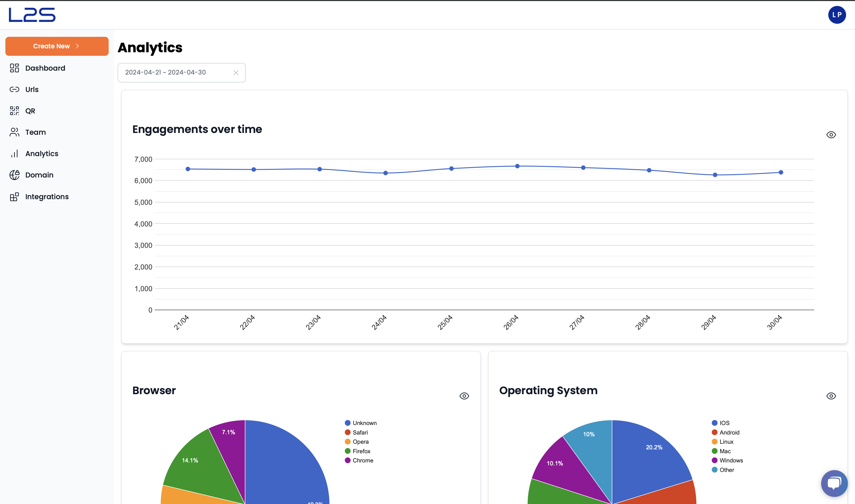This screenshot has width=855, height=504.
Task: Click the Browser card heading
Action: coord(154,391)
